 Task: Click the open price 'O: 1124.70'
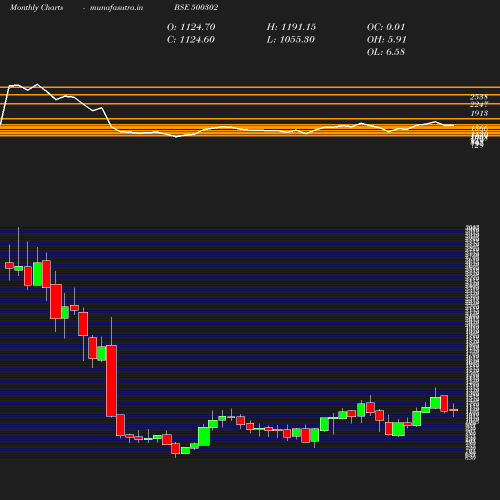(191, 27)
